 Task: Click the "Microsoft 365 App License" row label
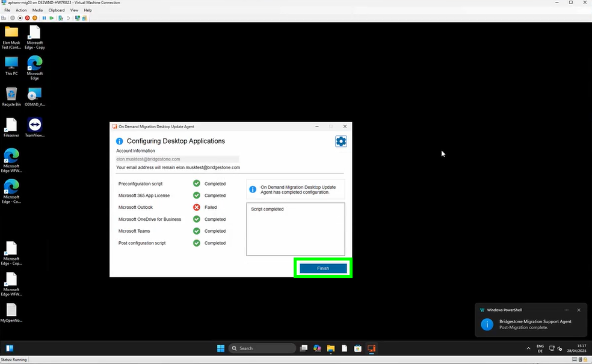pos(144,196)
